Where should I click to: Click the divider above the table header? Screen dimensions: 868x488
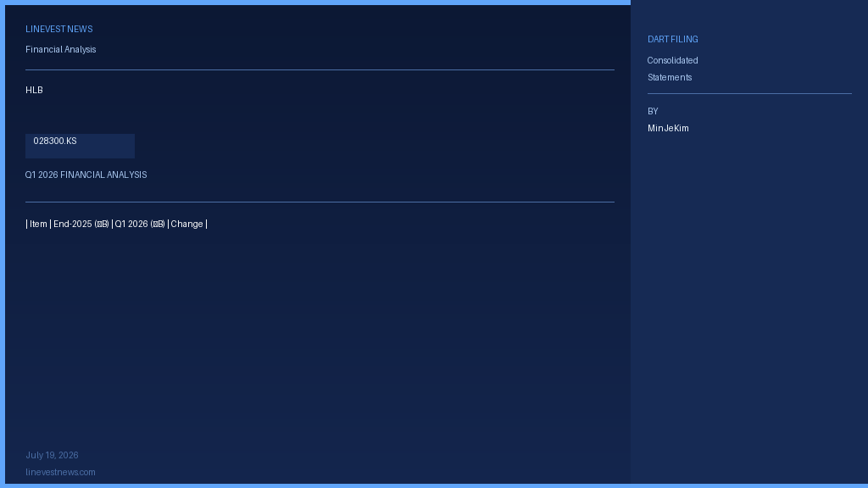tap(320, 202)
